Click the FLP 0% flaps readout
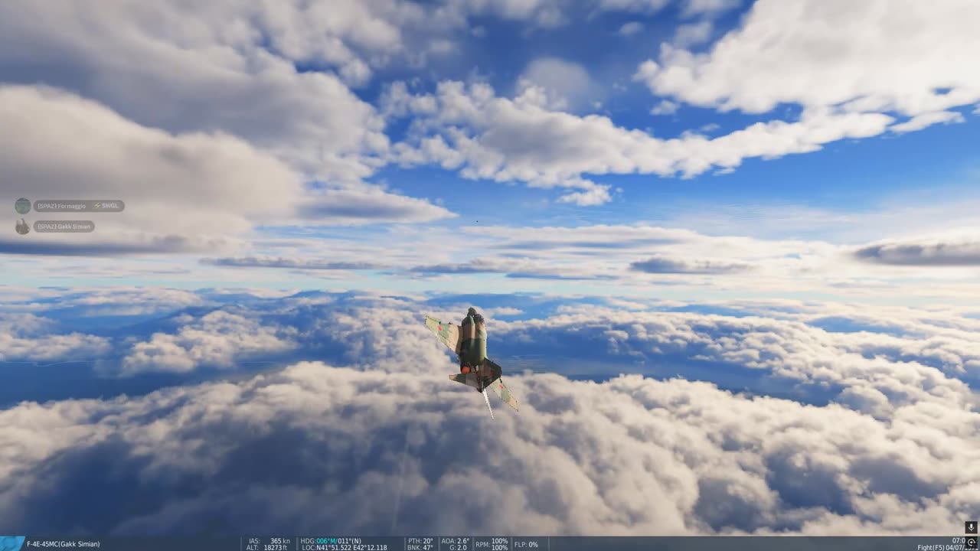Image resolution: width=980 pixels, height=551 pixels. pyautogui.click(x=526, y=544)
